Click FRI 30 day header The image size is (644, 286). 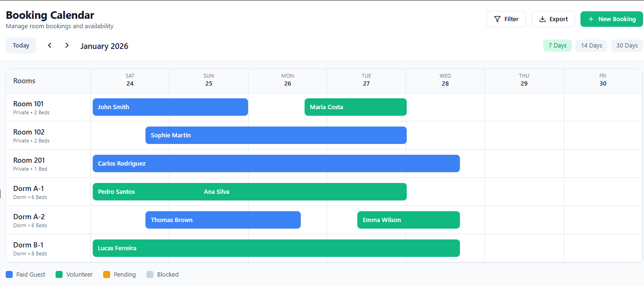point(603,80)
